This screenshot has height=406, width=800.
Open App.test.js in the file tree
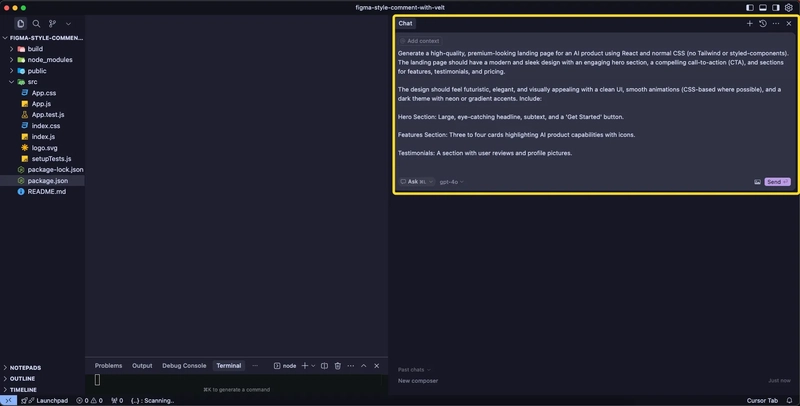pyautogui.click(x=48, y=115)
